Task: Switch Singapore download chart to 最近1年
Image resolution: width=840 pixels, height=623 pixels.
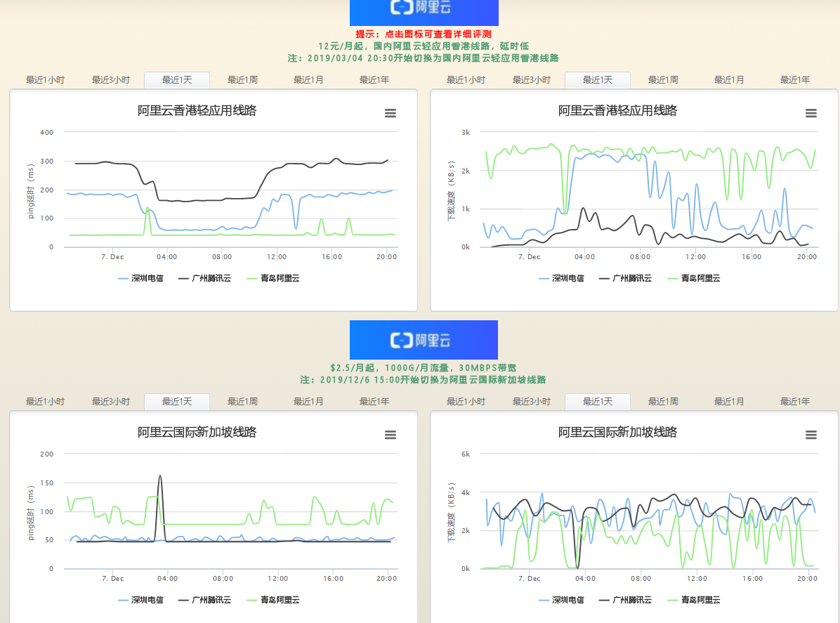Action: tap(794, 402)
